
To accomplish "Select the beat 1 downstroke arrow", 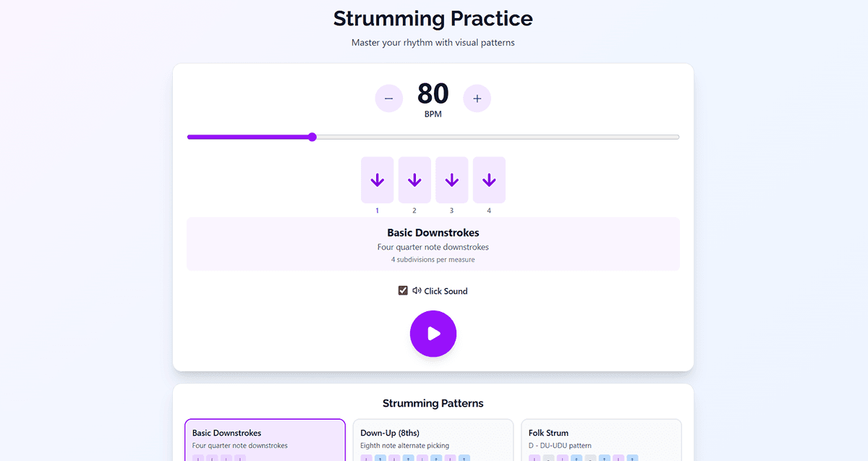I will 377,179.
